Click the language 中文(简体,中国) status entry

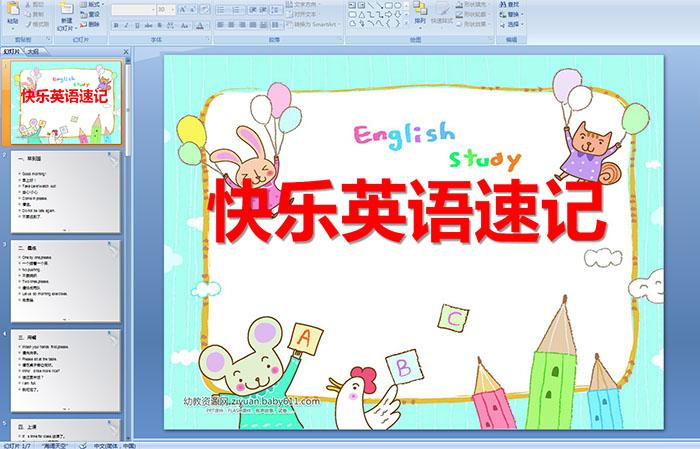(114, 445)
